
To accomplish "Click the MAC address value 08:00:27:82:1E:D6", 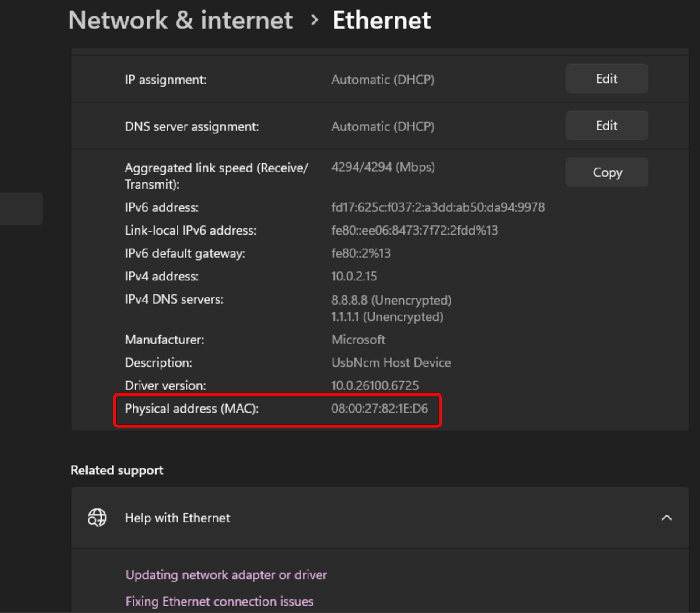I will point(379,409).
